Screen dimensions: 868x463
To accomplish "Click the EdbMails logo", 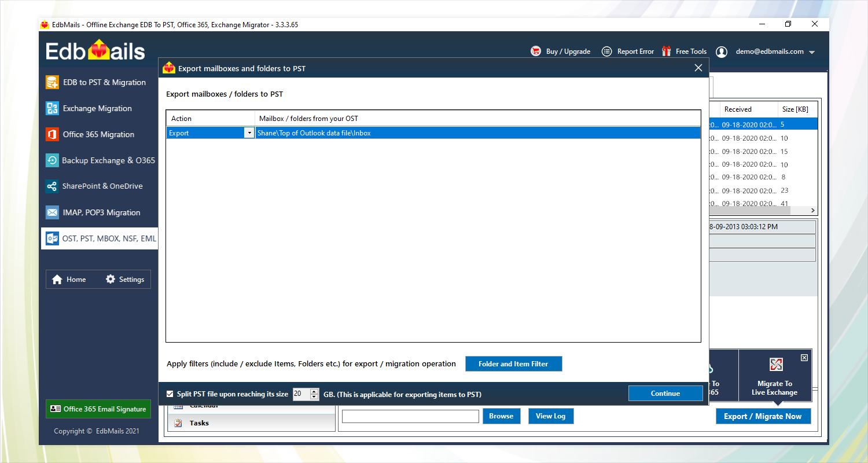I will point(95,51).
